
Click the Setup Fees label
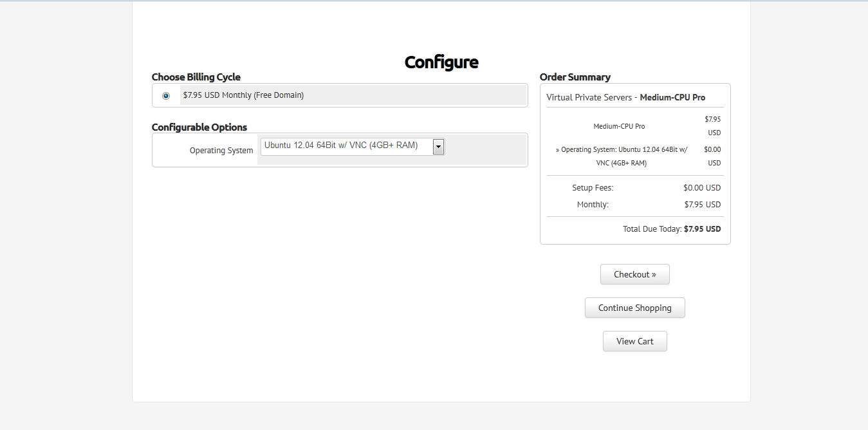593,188
